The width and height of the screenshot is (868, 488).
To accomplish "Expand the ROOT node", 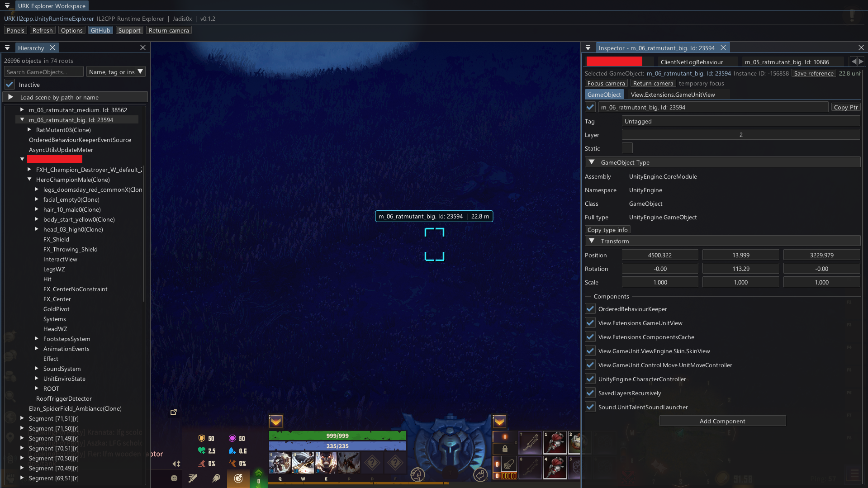I will pos(37,389).
